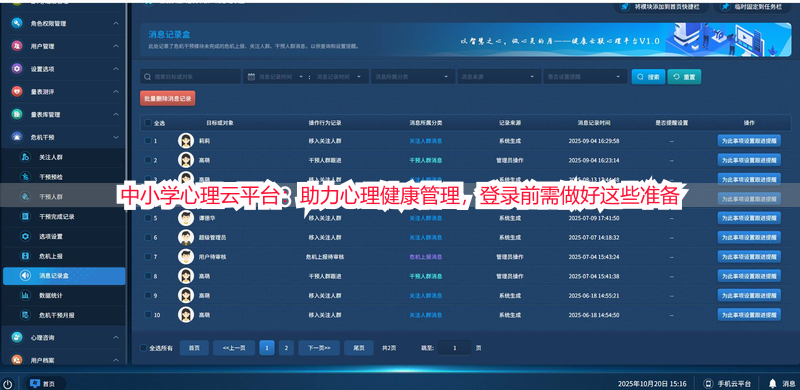Open the 消息所属分类 filter dropdown
Screen dimensions: 800x390
point(413,77)
